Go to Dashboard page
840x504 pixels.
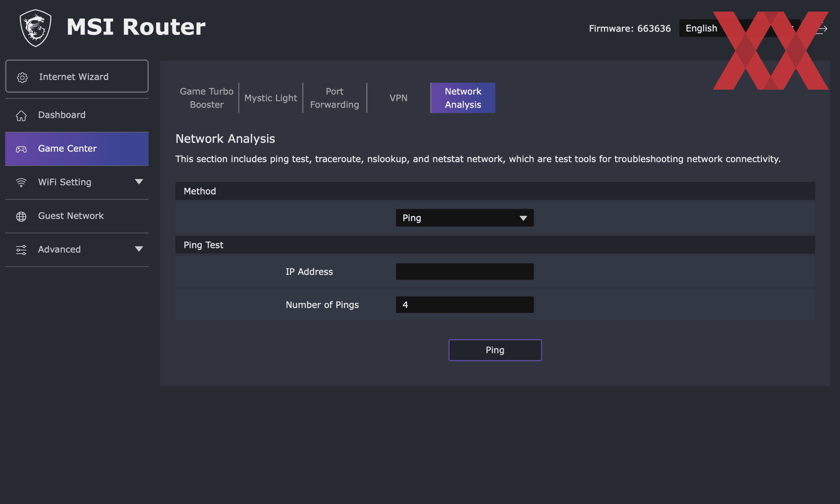tap(77, 115)
